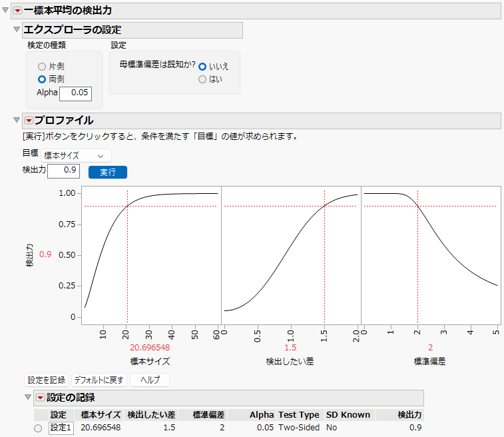Click the デフォルトに戻す button

pyautogui.click(x=99, y=380)
